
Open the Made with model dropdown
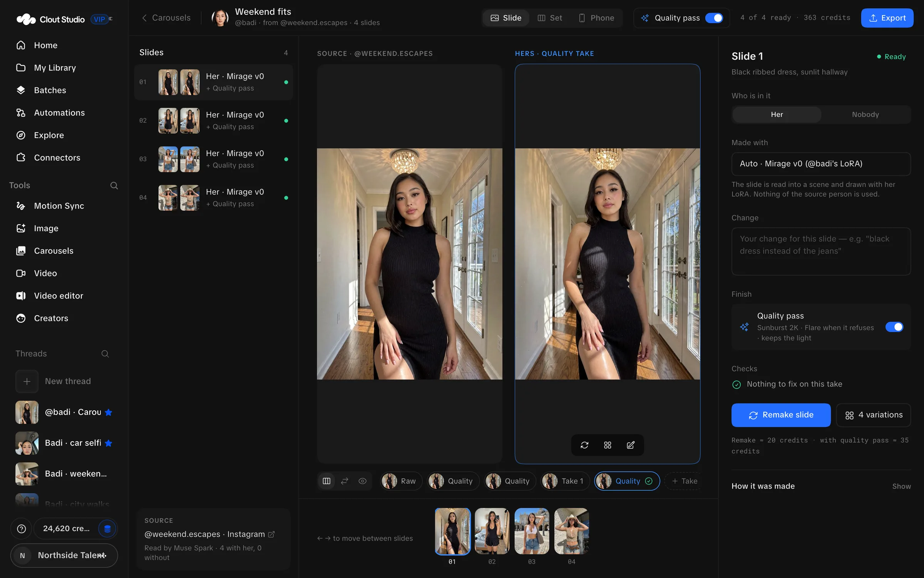tap(821, 164)
